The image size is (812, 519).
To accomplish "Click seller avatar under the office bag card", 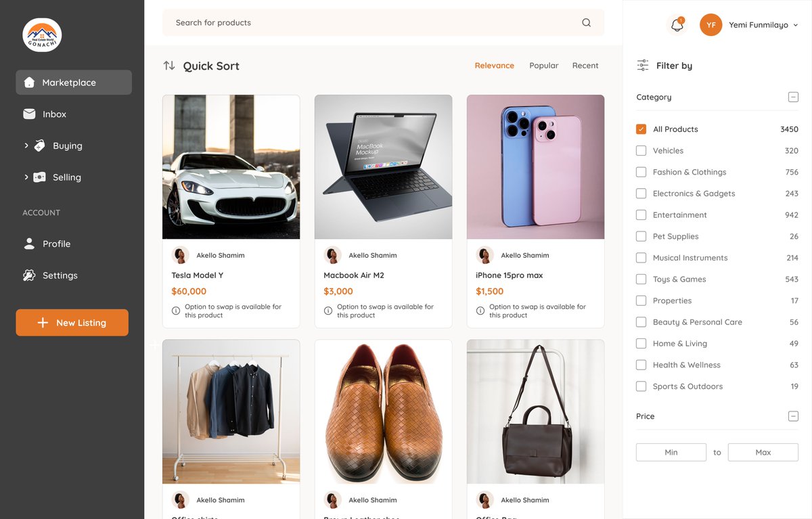I will 485,500.
